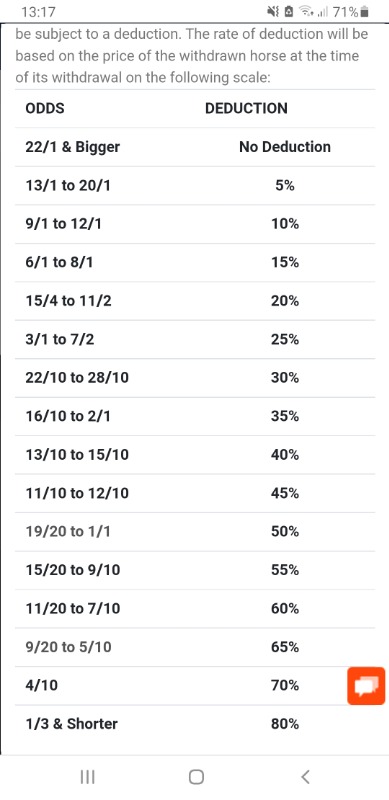Screen dimensions: 389x800
Task: Select the 1/3 & Shorter row
Action: pos(195,724)
